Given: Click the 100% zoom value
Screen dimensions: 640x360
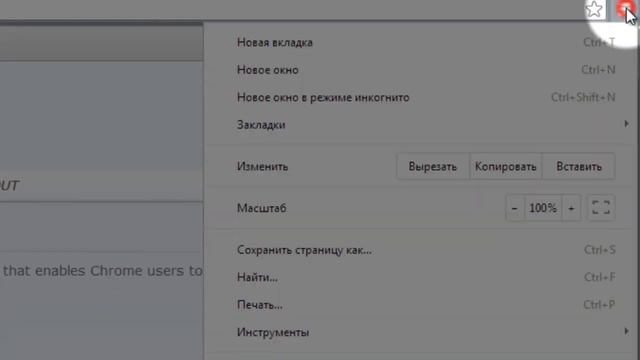Looking at the screenshot, I should coord(543,208).
